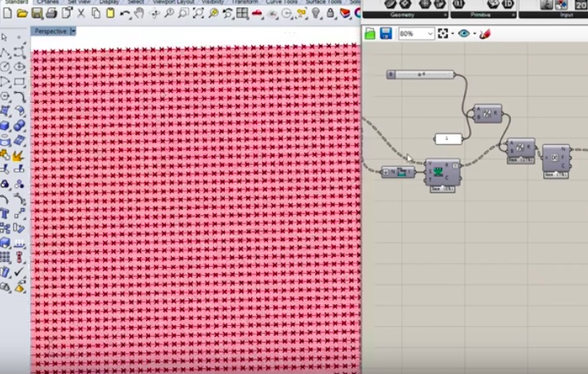This screenshot has height=374, width=588.
Task: Open the Layers icon in Rhino toolbar
Action: point(345,13)
